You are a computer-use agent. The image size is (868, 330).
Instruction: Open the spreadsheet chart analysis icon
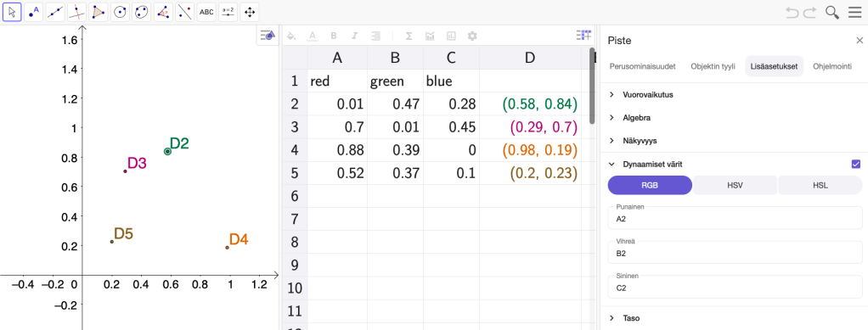[x=430, y=36]
